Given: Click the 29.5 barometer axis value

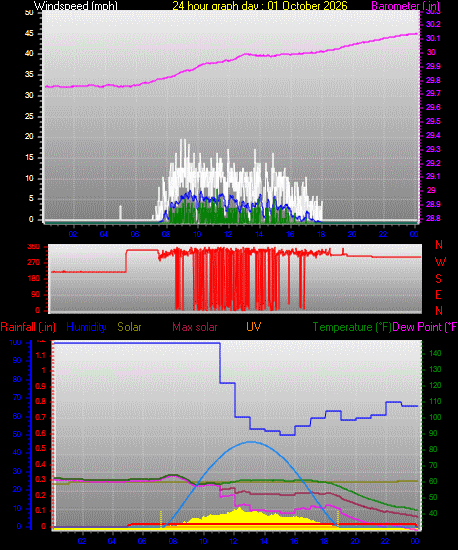Looking at the screenshot, I should coord(433,121).
